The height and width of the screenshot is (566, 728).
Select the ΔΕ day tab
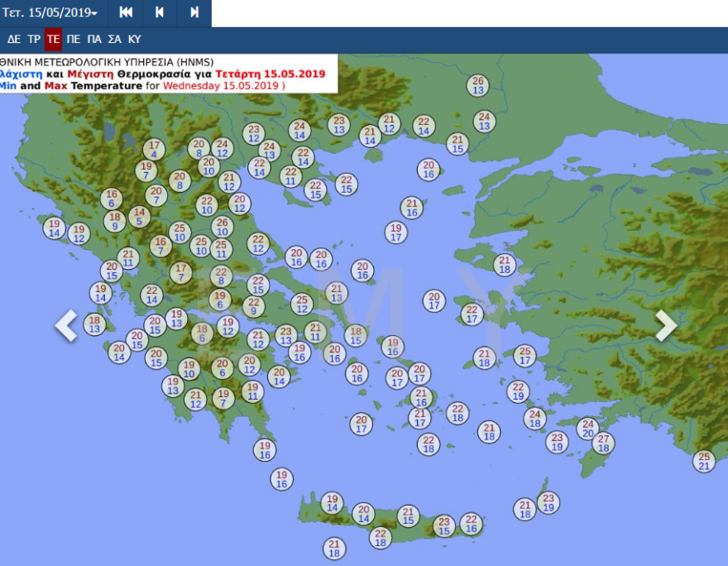pos(14,39)
